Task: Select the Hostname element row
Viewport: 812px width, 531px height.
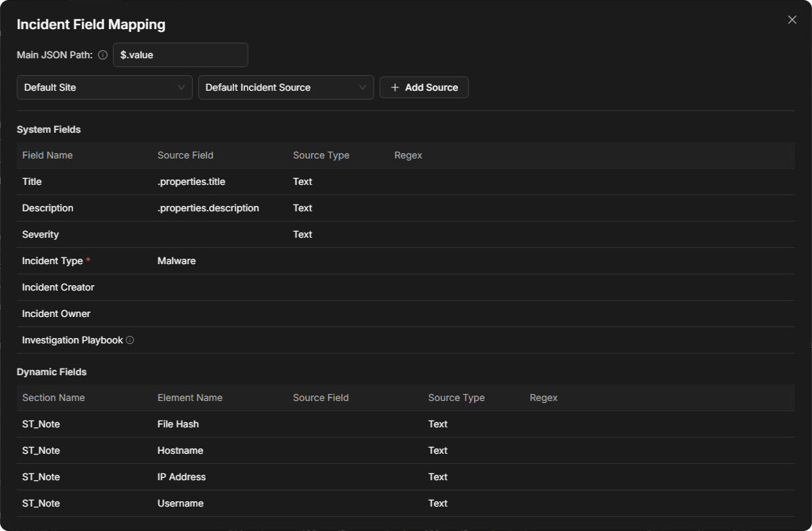Action: tap(406, 450)
